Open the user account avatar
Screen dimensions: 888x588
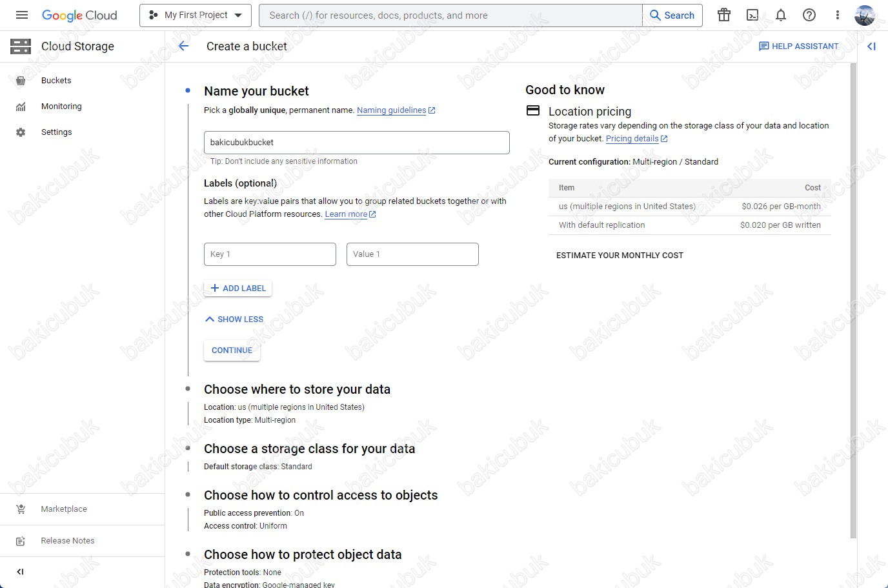pyautogui.click(x=865, y=15)
